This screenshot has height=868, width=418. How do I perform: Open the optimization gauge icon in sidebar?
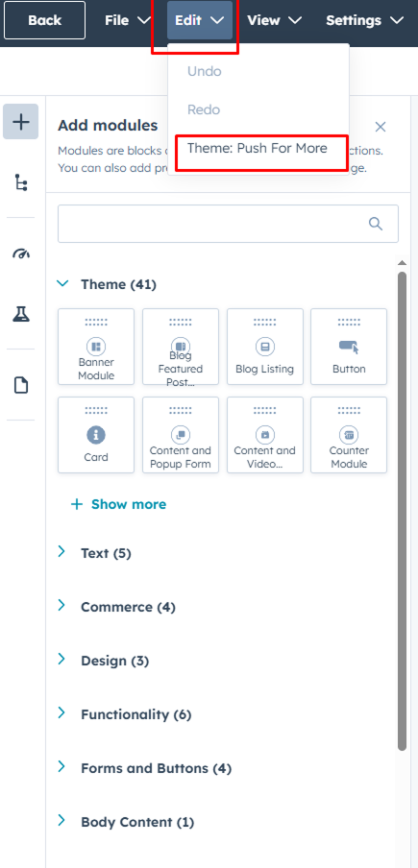pos(20,254)
